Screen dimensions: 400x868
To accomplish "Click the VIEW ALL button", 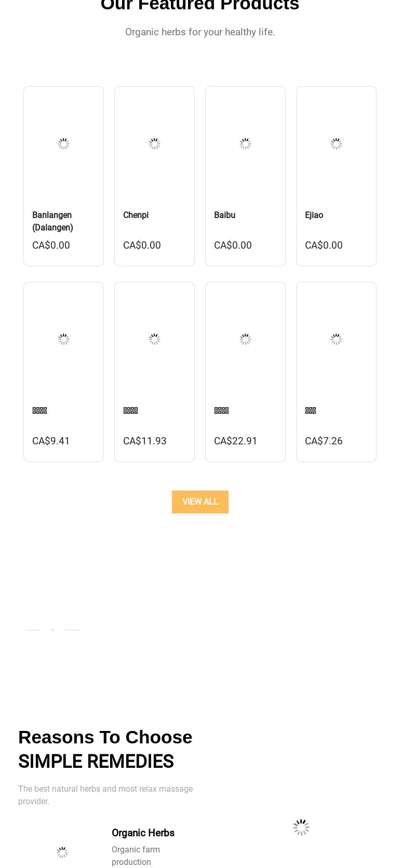I will point(200,502).
